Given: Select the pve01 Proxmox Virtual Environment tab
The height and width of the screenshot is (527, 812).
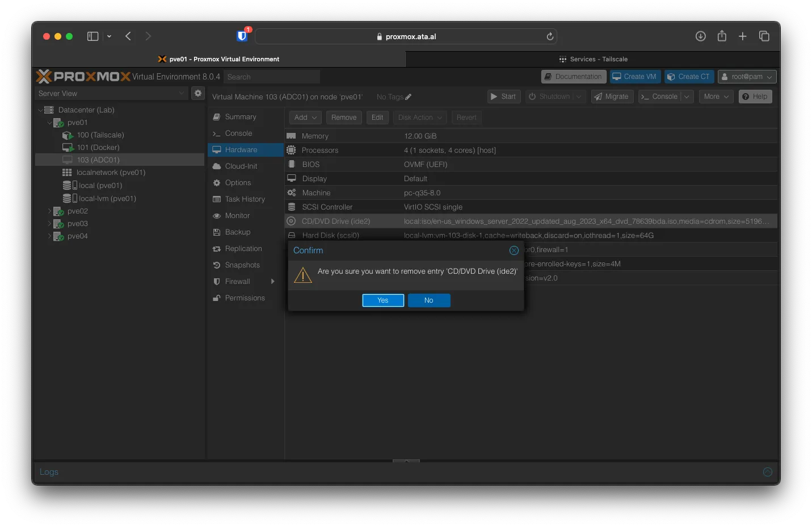Looking at the screenshot, I should tap(218, 59).
